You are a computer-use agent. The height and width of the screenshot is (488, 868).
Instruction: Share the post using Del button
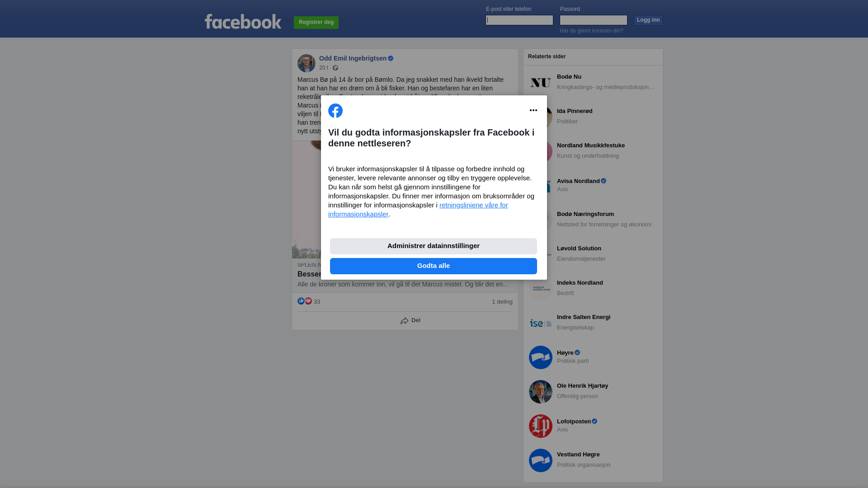tap(410, 321)
